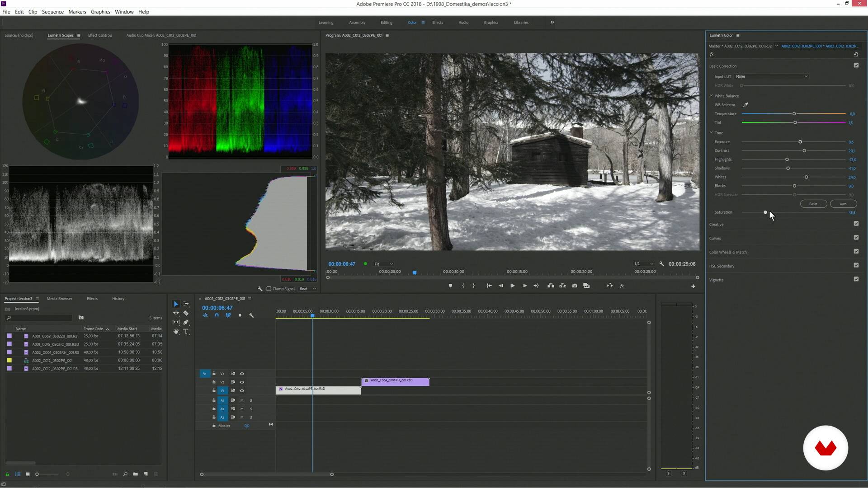The height and width of the screenshot is (488, 868).
Task: Click the Add Marker button in the Program monitor
Action: (450, 286)
